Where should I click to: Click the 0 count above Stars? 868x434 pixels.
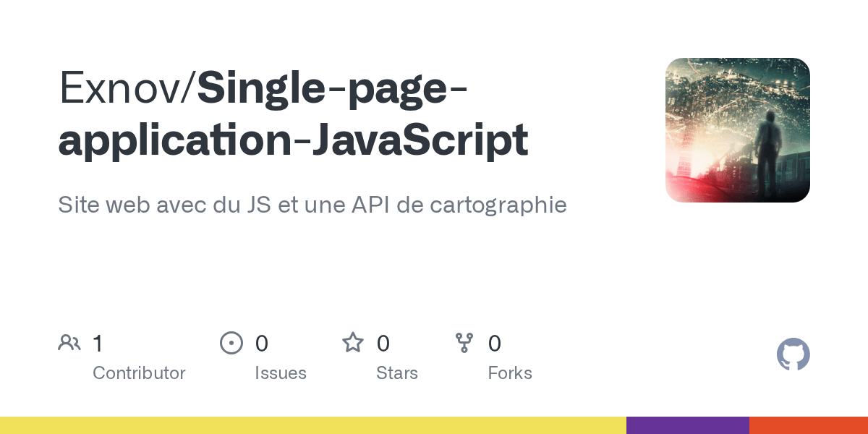383,344
